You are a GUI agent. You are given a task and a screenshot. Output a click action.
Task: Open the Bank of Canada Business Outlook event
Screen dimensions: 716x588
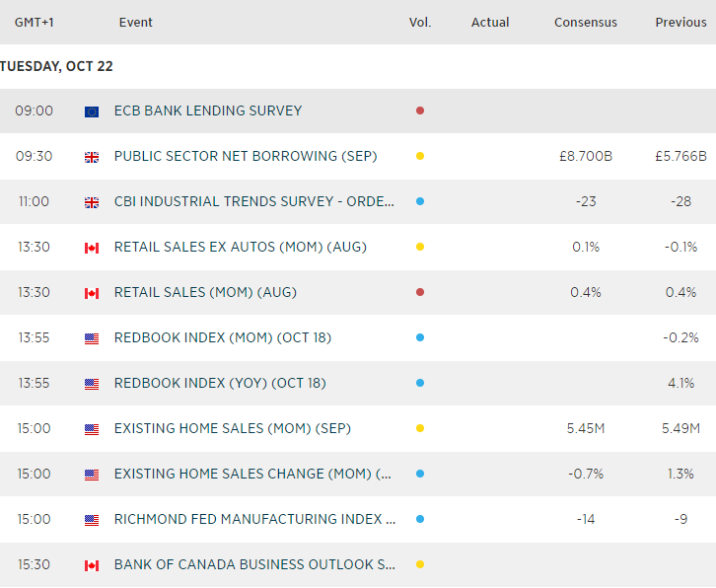point(254,564)
